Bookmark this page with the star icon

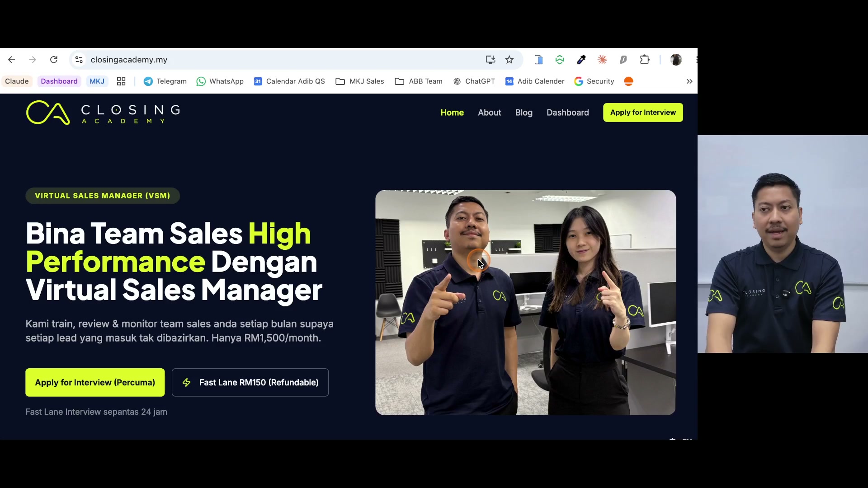click(509, 60)
